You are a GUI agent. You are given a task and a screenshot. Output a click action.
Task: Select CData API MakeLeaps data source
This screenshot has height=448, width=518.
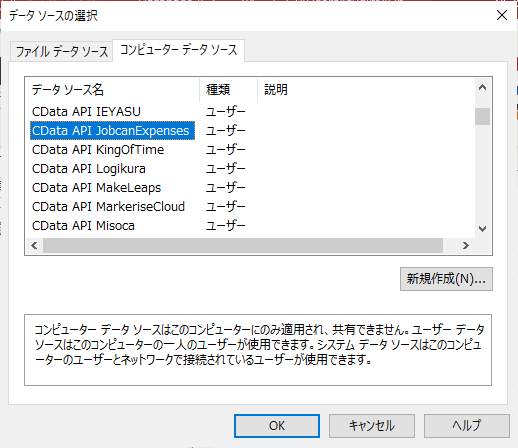96,188
